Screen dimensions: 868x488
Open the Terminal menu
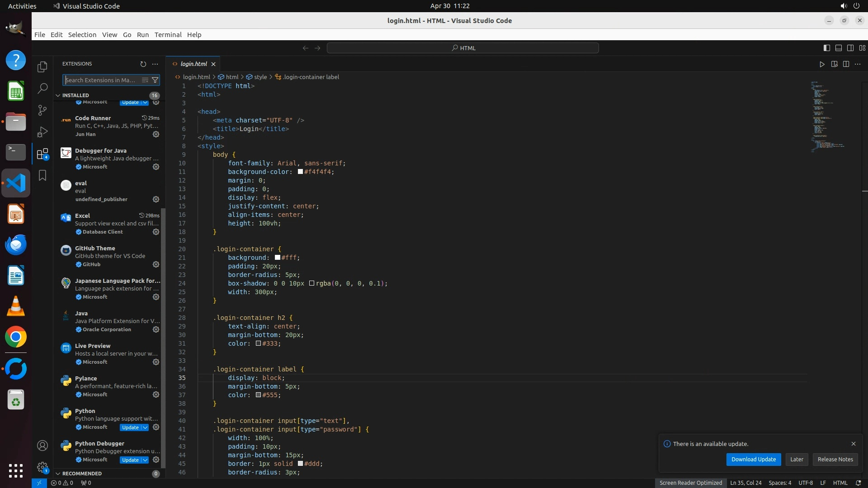pos(168,35)
